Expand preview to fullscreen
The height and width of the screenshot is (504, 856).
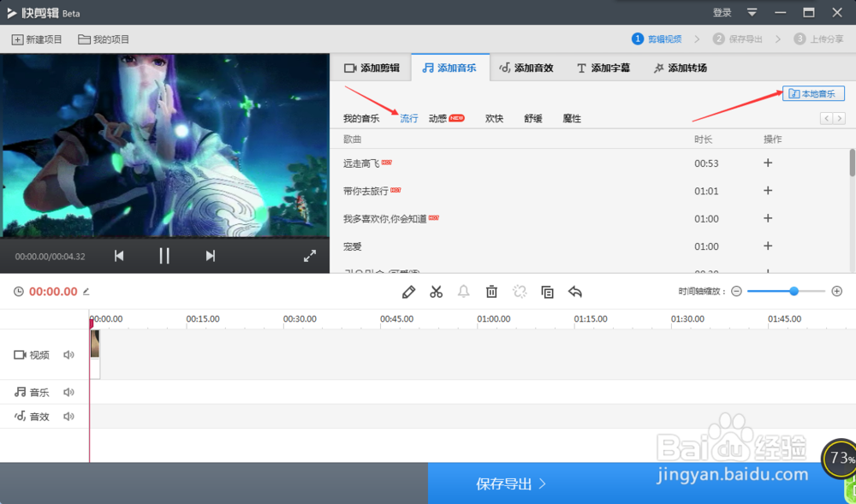(x=310, y=256)
